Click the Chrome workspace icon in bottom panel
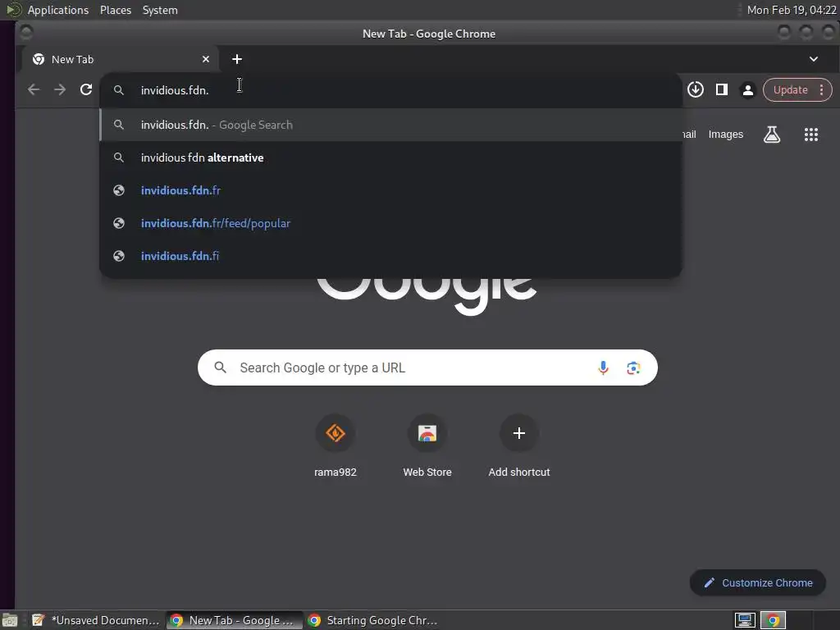This screenshot has width=840, height=630. tap(773, 620)
